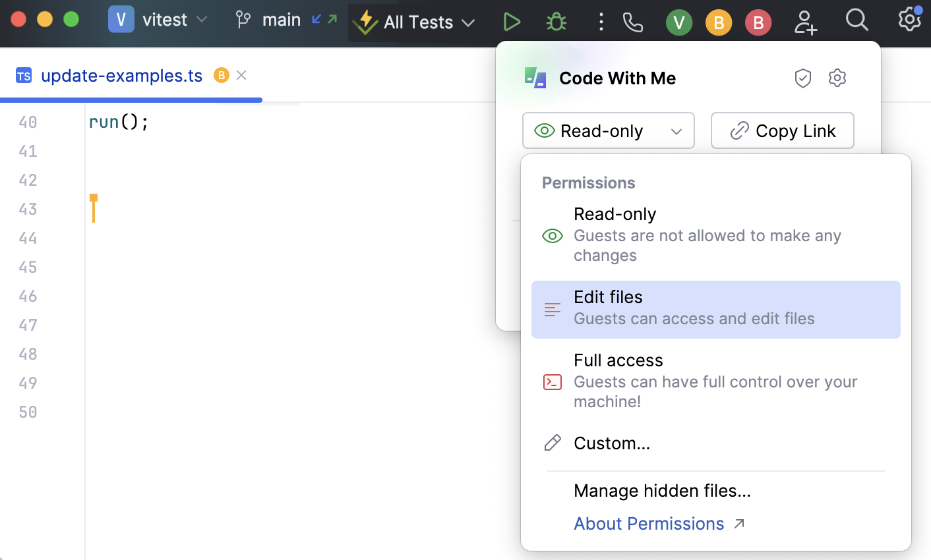Click the blue indexing progress bar
The width and height of the screenshot is (931, 560).
click(131, 100)
